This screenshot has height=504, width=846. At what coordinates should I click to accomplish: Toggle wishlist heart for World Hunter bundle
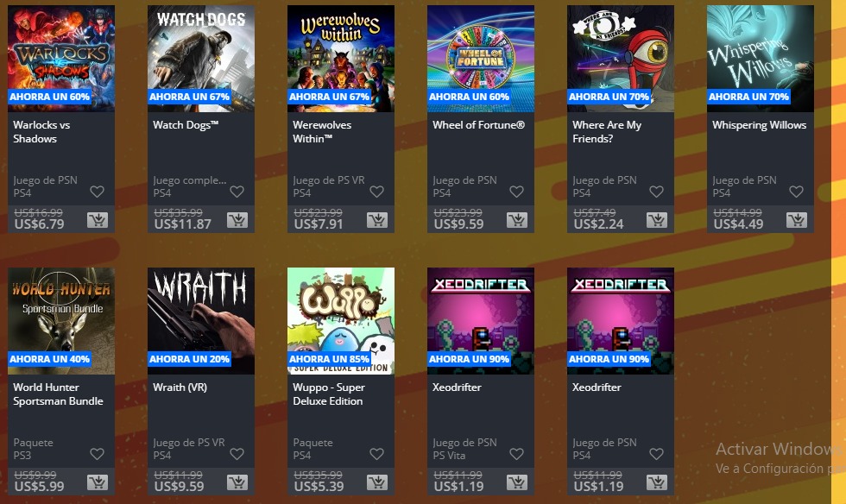(97, 453)
